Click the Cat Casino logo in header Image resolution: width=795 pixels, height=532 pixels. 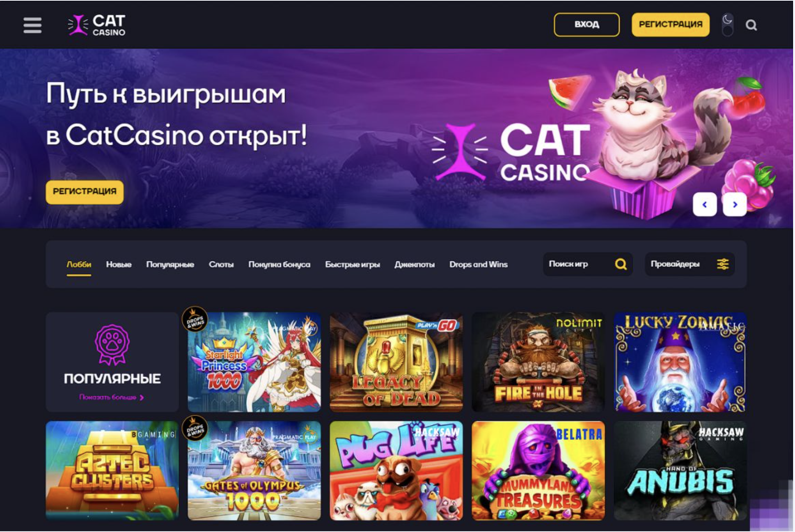point(97,25)
